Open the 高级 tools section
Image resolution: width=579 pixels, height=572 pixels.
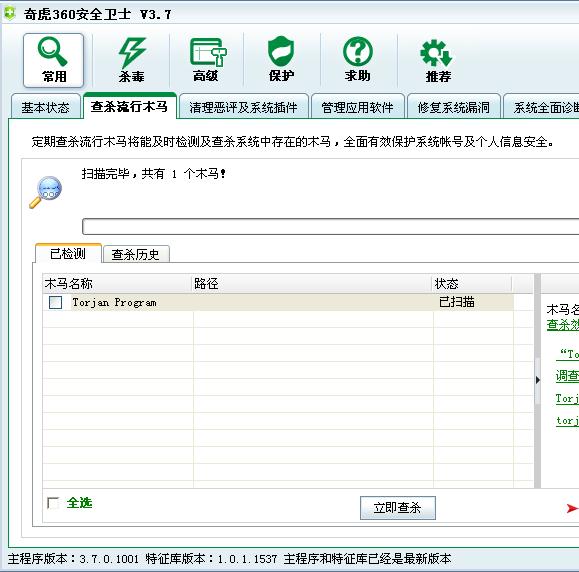[207, 60]
